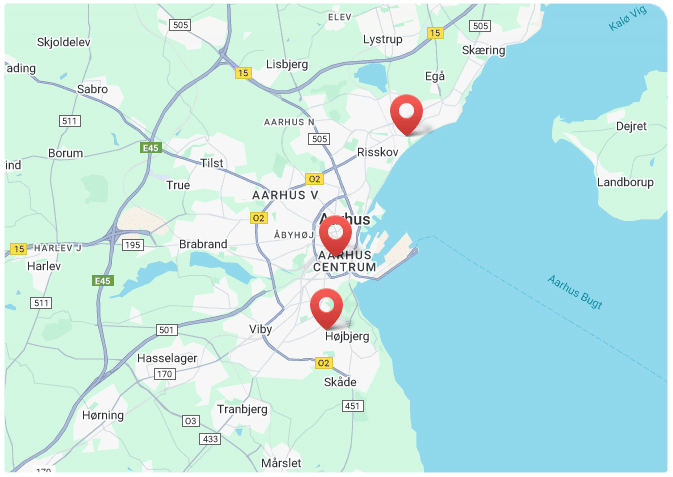
Task: Click the Landborup place label
Action: [625, 182]
